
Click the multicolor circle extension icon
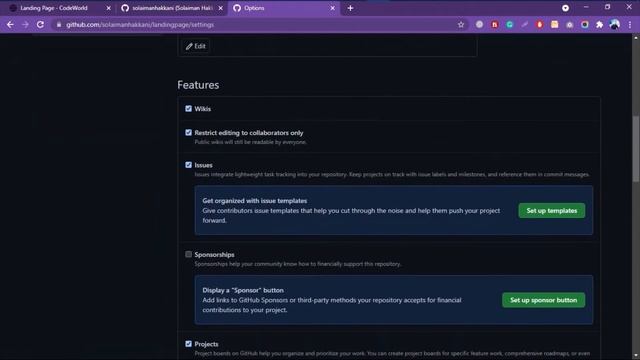(x=585, y=24)
